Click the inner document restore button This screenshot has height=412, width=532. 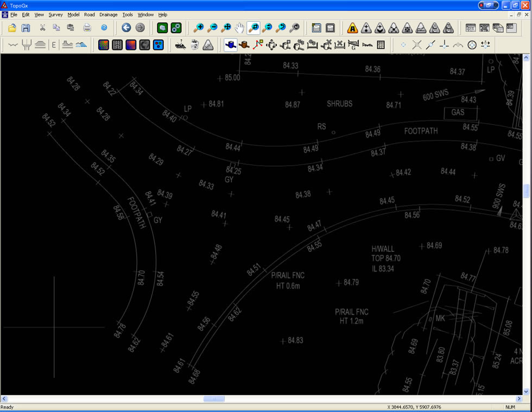point(519,15)
